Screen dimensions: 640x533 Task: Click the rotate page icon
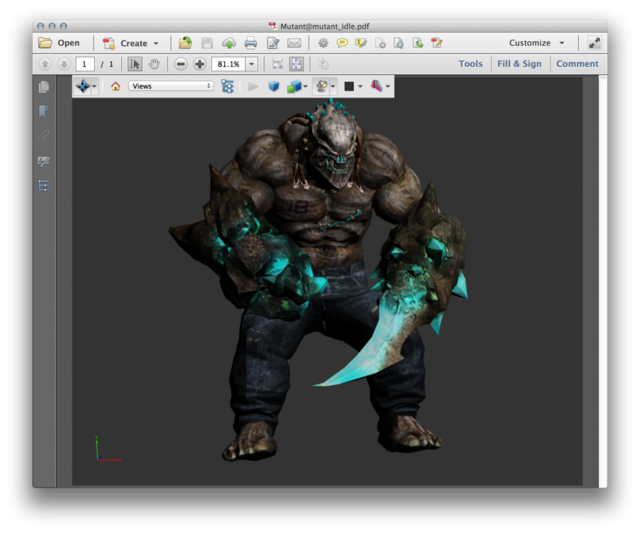399,43
